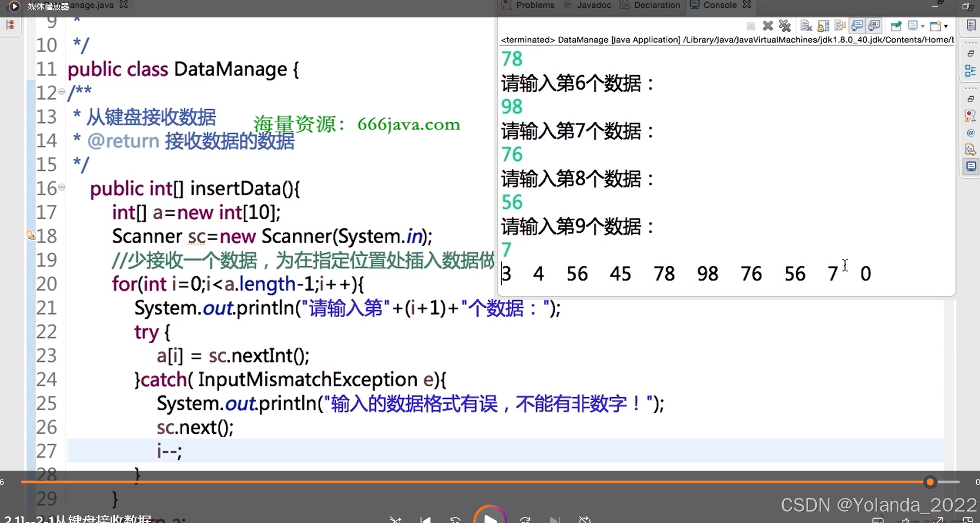The image size is (980, 523).
Task: Click 'public class DataManage {' on line 11
Action: pyautogui.click(x=183, y=70)
